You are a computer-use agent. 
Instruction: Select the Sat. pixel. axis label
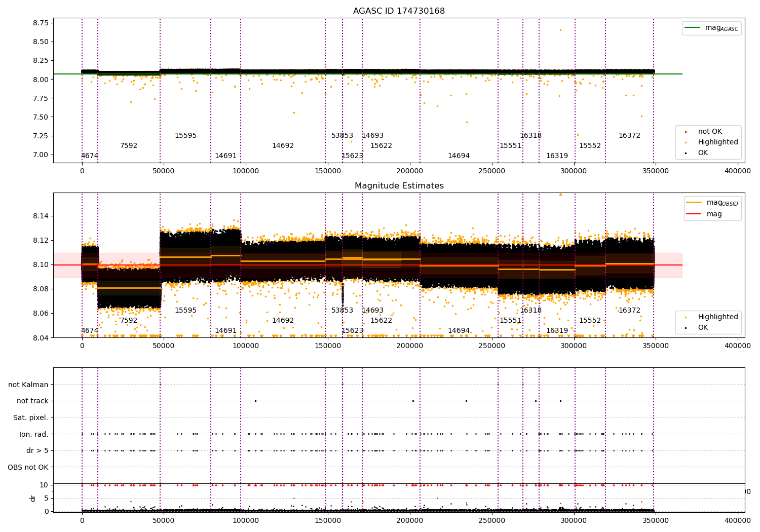click(31, 417)
